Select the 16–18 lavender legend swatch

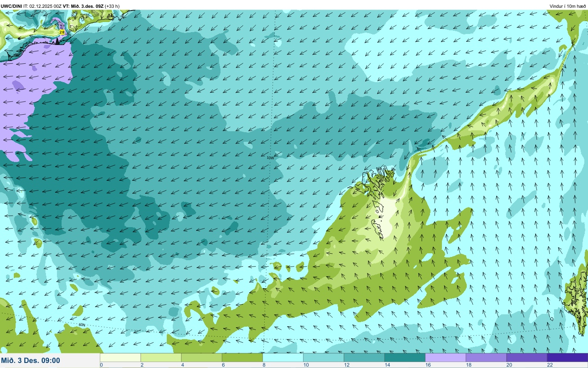point(446,357)
